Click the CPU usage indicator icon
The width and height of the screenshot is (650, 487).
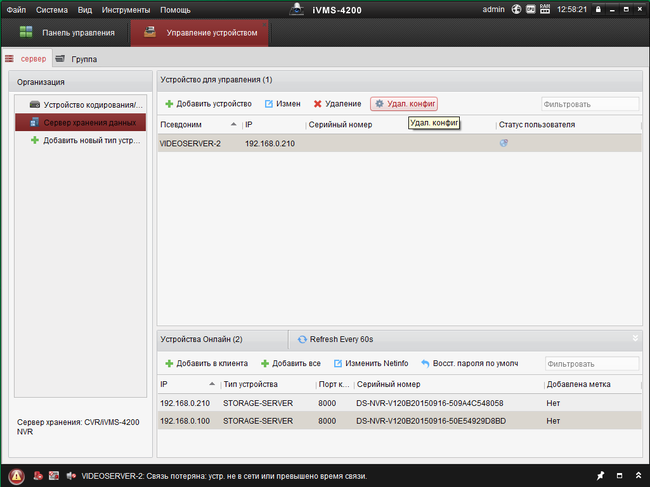tap(531, 9)
